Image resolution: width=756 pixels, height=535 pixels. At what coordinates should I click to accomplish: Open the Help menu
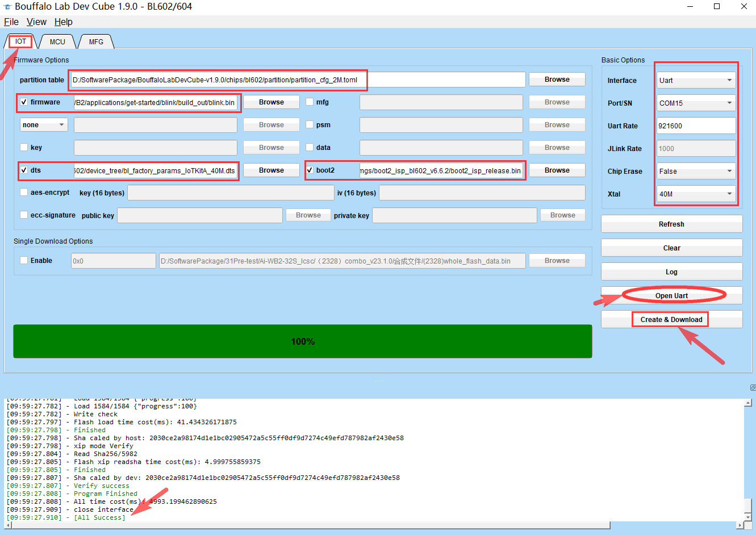click(x=64, y=22)
